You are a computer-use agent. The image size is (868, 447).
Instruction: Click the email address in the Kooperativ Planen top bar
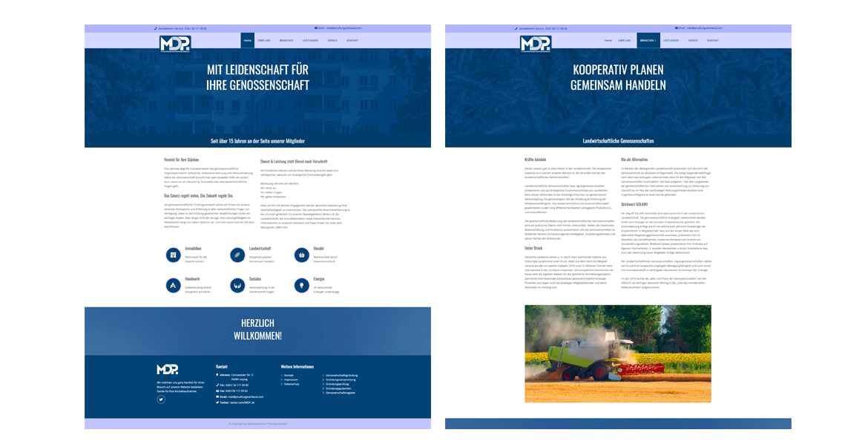coord(704,27)
